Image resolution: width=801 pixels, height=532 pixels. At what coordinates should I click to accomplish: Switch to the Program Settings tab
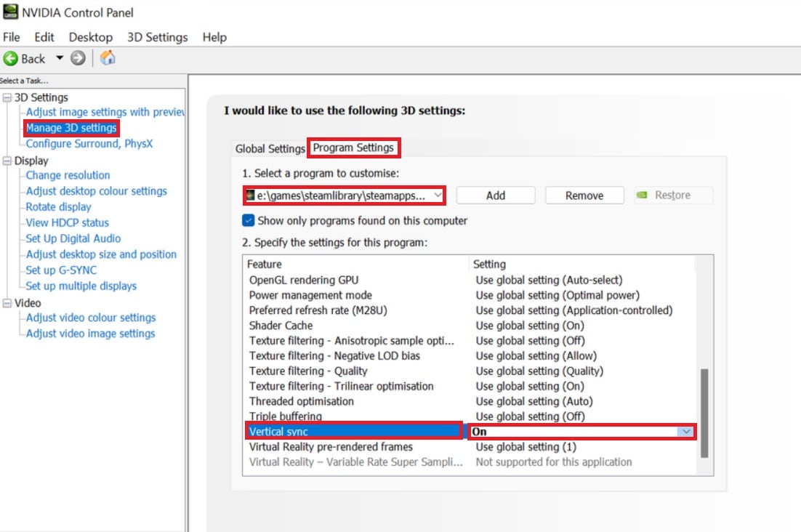[x=353, y=148]
